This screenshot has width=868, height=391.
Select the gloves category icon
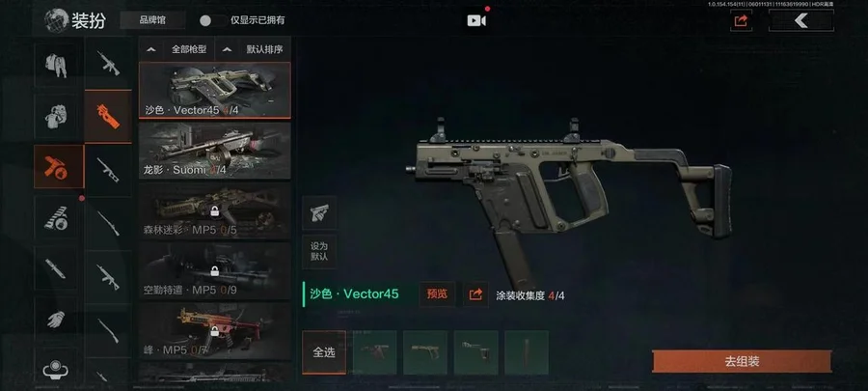click(x=56, y=320)
